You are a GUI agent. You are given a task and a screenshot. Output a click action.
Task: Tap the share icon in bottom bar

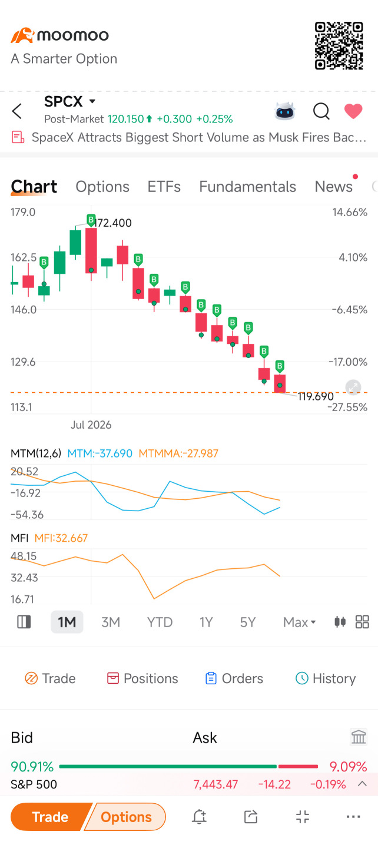pyautogui.click(x=251, y=816)
